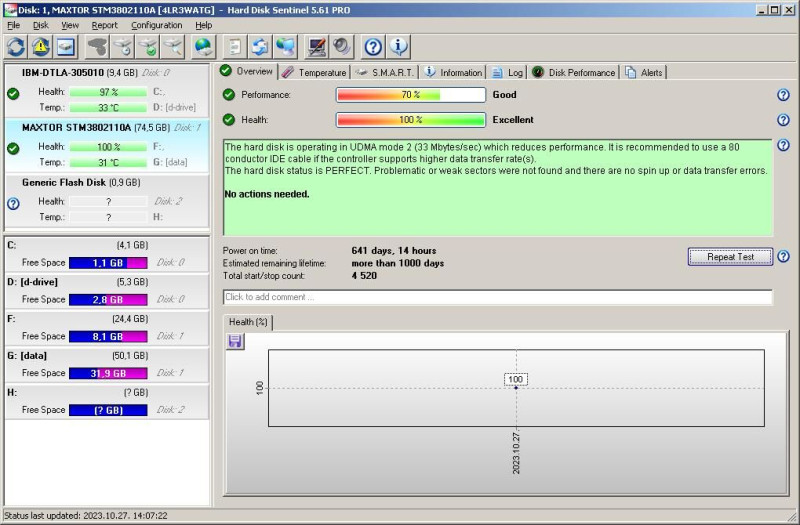Screen dimensions: 800x525
Task: Click the comment field 'Click to add comment'
Action: [x=497, y=297]
